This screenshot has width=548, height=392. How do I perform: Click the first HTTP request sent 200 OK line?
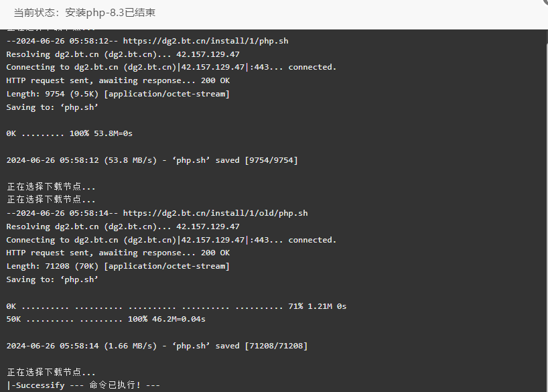click(118, 80)
